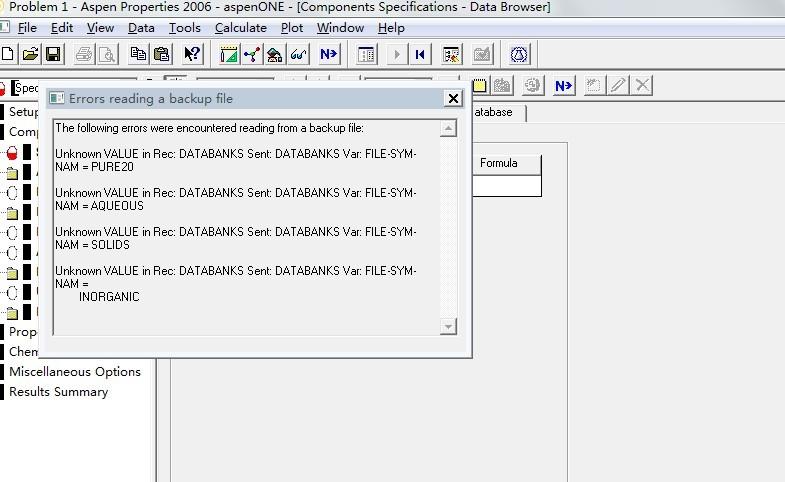Click the results checklist icon

[x=451, y=54]
